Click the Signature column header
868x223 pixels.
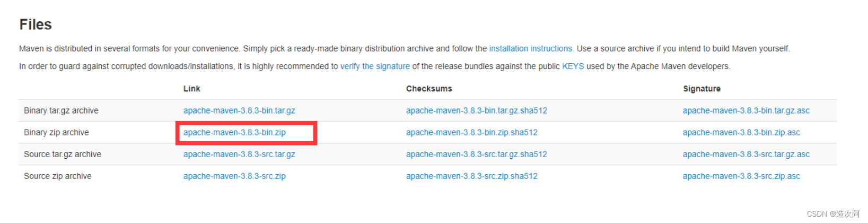pyautogui.click(x=702, y=89)
